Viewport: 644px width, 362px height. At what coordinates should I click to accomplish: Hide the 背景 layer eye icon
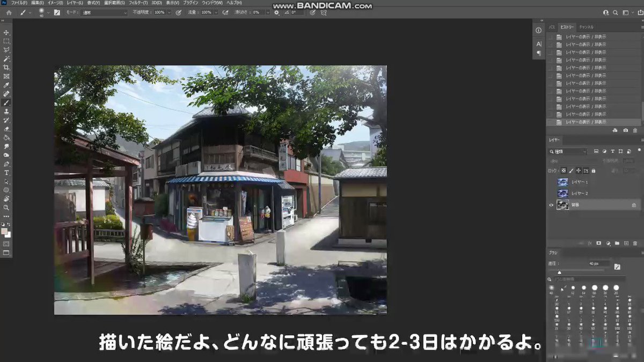click(551, 204)
